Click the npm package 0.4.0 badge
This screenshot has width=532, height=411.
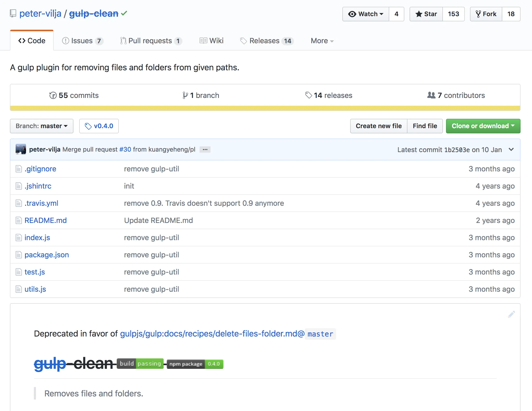pos(195,364)
